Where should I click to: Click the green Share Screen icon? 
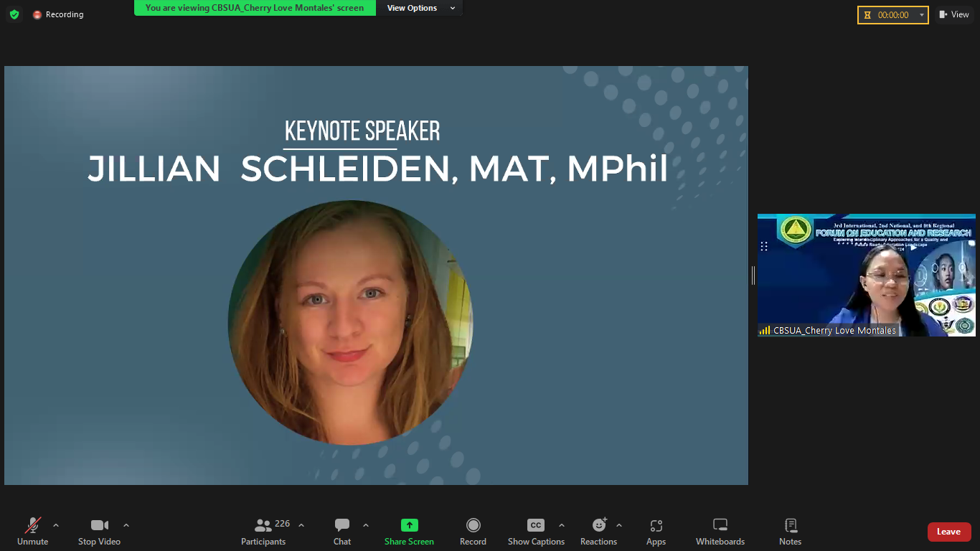point(409,525)
